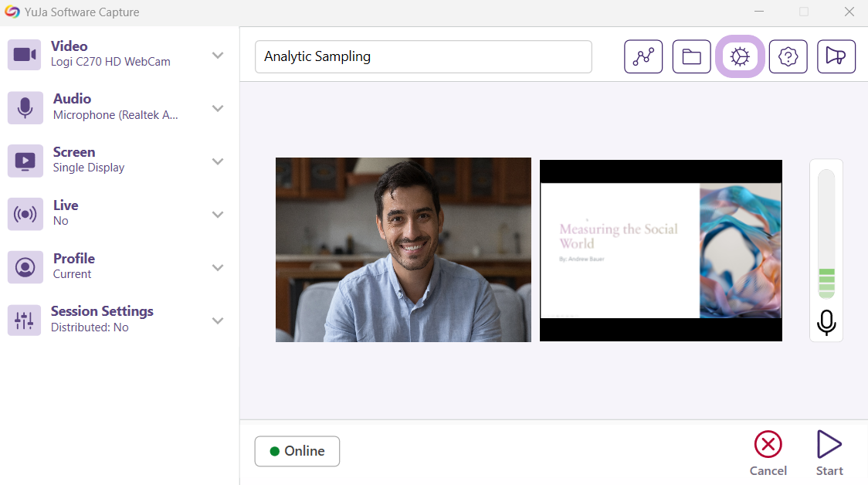The height and width of the screenshot is (485, 868).
Task: Click the Profile user icon
Action: pos(25,267)
